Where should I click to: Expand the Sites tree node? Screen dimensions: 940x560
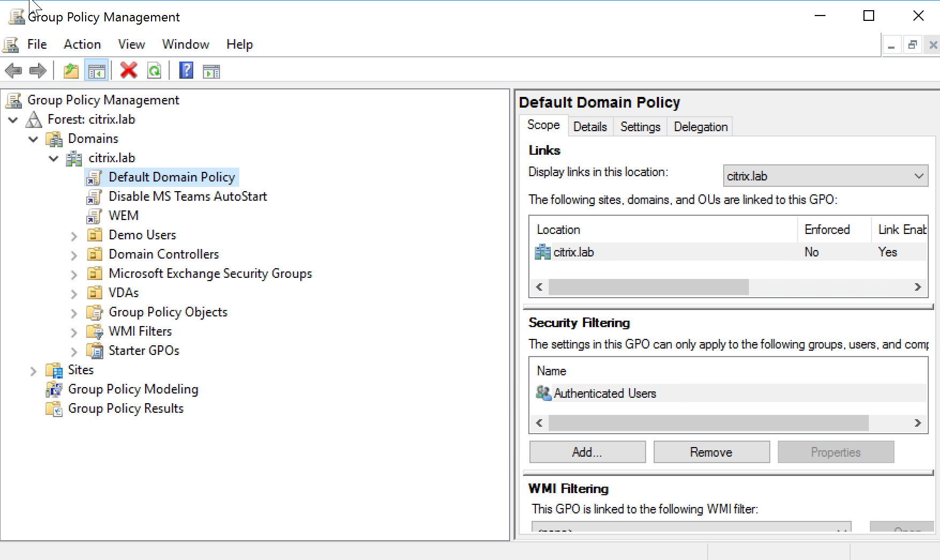[33, 370]
